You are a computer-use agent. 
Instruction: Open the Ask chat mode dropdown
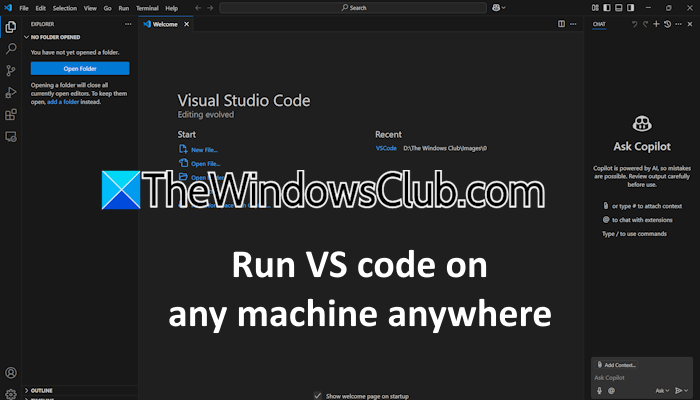[x=662, y=391]
